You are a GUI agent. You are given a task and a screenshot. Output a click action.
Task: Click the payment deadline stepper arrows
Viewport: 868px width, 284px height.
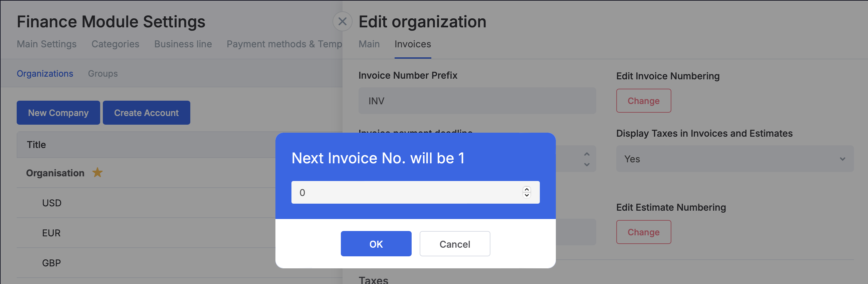pyautogui.click(x=587, y=159)
